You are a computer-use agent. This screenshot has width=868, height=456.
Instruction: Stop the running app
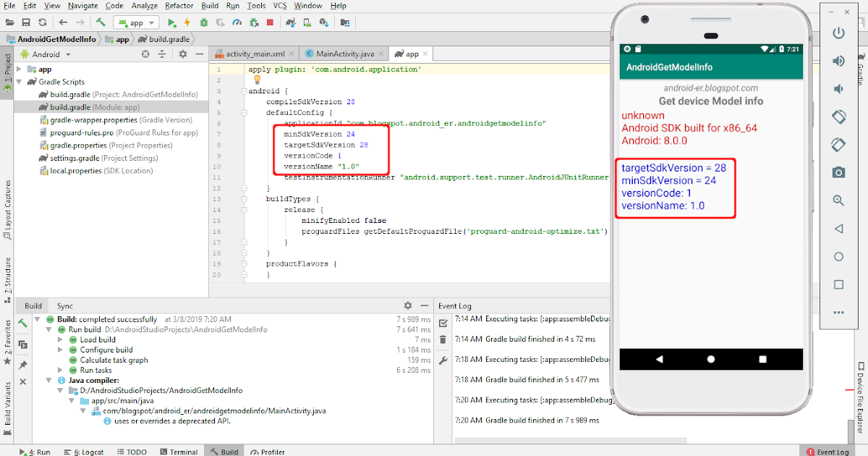(271, 22)
